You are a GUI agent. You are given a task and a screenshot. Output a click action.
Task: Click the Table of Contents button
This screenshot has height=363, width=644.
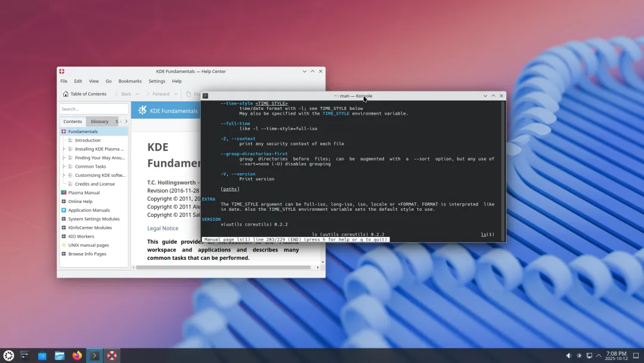click(x=84, y=94)
